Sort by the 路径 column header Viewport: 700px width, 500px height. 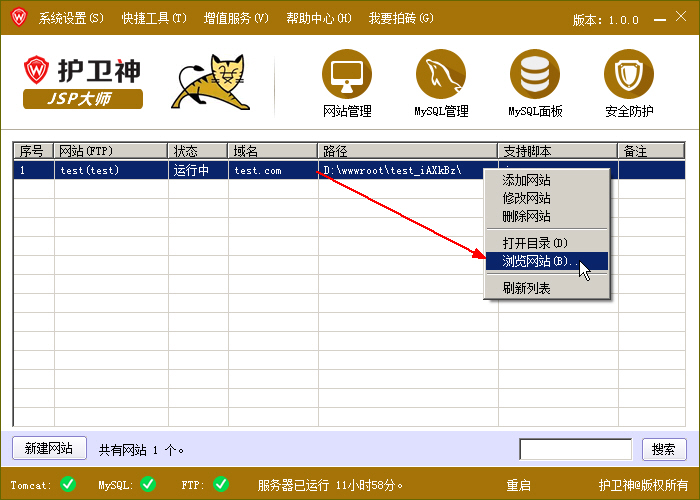pos(408,151)
